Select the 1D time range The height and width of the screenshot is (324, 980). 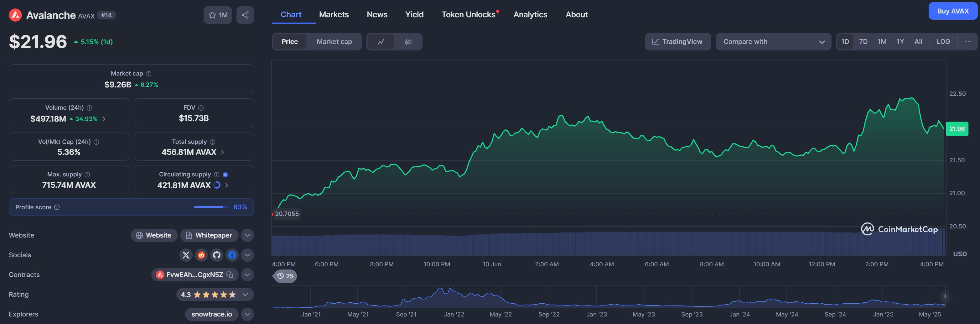845,42
